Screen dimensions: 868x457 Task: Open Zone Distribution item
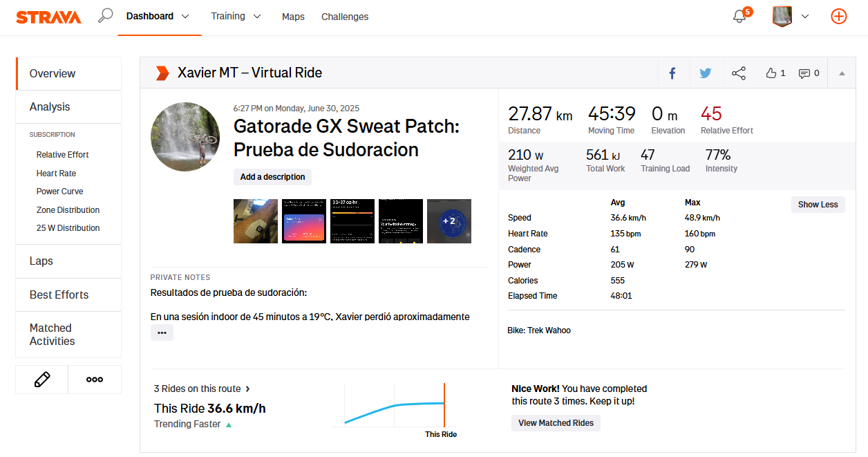pyautogui.click(x=68, y=210)
